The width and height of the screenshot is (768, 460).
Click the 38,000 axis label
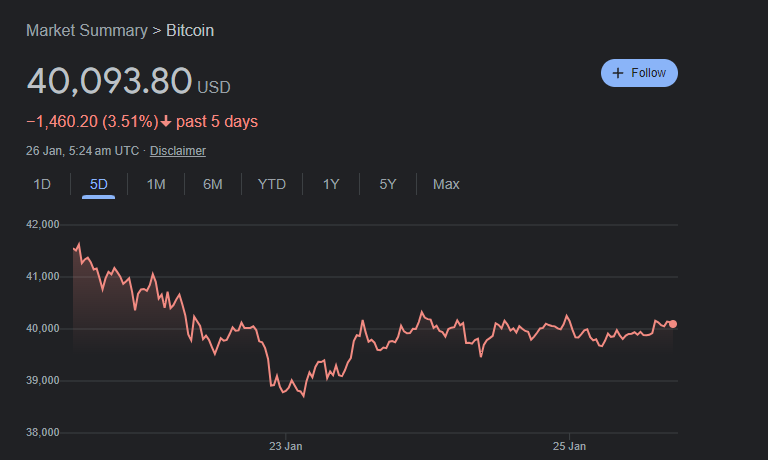43,432
